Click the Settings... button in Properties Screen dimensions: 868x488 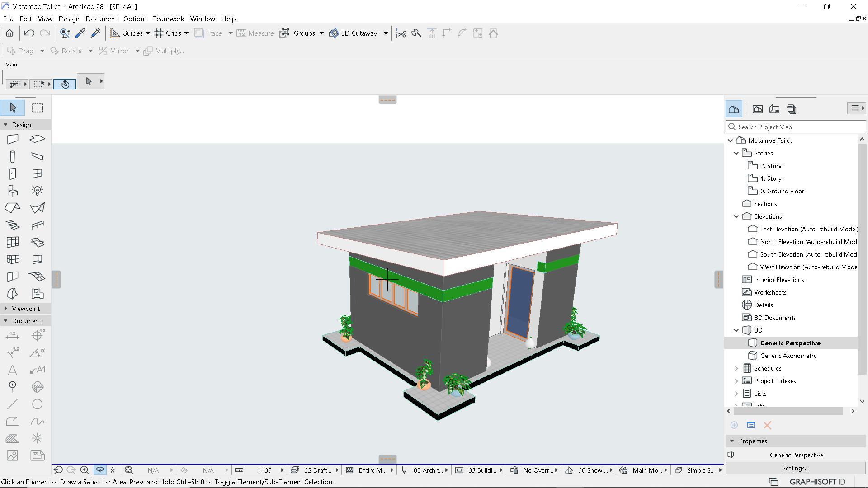pyautogui.click(x=795, y=468)
